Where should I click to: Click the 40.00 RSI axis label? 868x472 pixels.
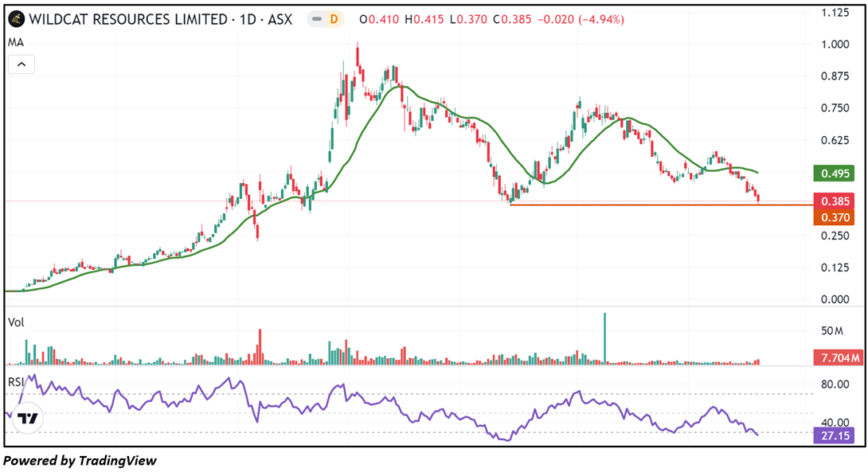(835, 423)
